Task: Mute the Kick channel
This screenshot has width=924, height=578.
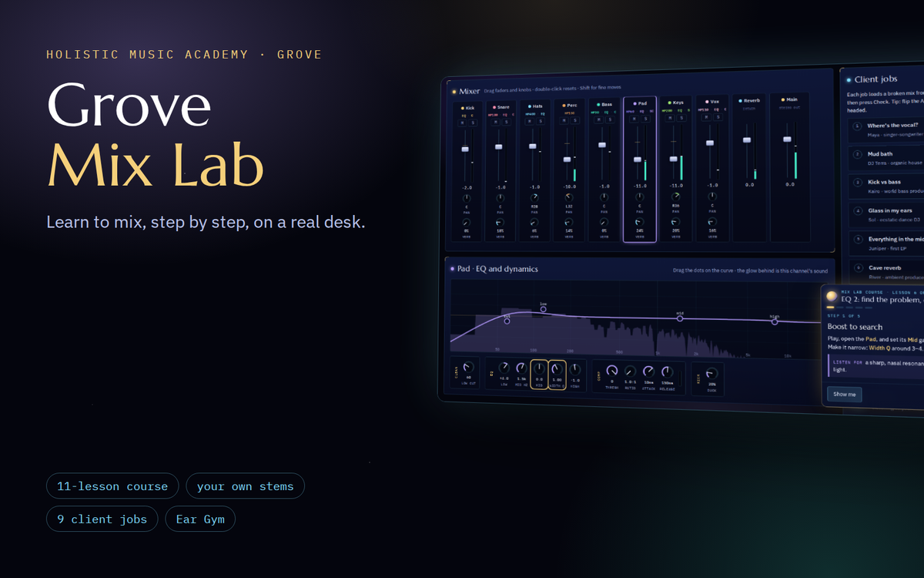Action: click(x=462, y=123)
